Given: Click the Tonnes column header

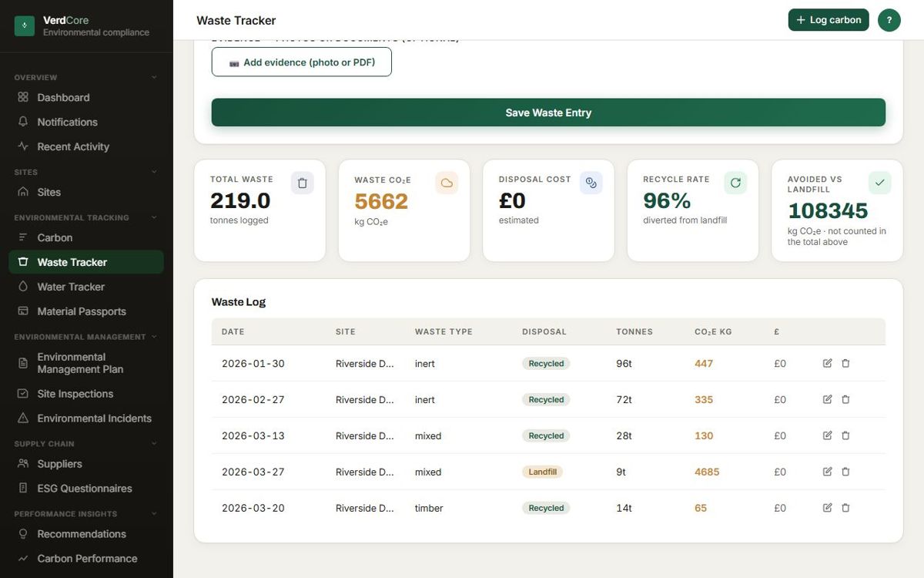Looking at the screenshot, I should click(x=634, y=331).
